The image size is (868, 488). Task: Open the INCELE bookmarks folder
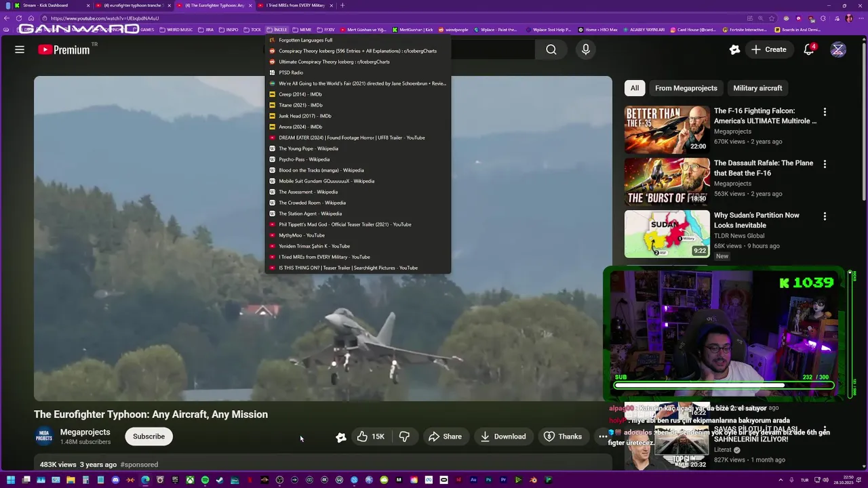point(277,30)
